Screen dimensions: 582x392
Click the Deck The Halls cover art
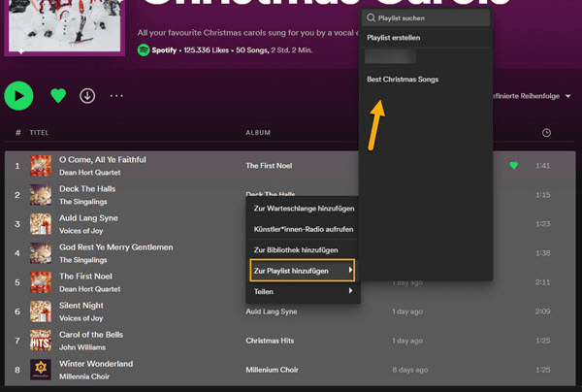click(x=41, y=195)
